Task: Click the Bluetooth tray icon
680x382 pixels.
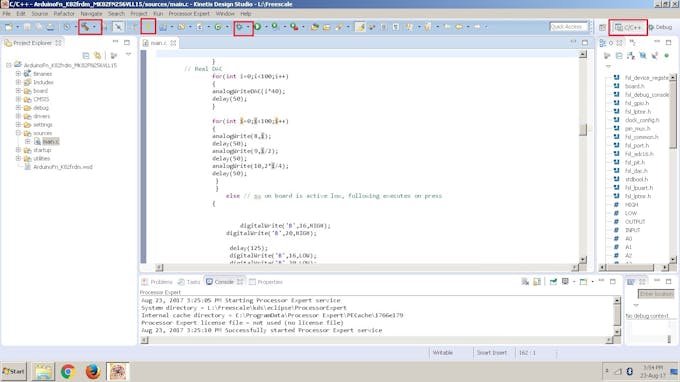Action: (630, 371)
